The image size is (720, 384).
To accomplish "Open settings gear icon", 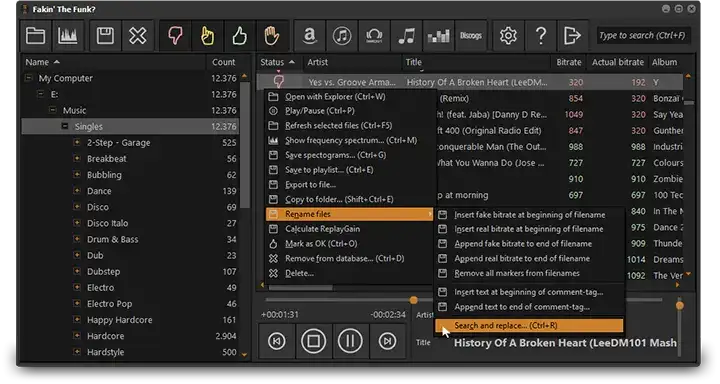I will tap(508, 35).
